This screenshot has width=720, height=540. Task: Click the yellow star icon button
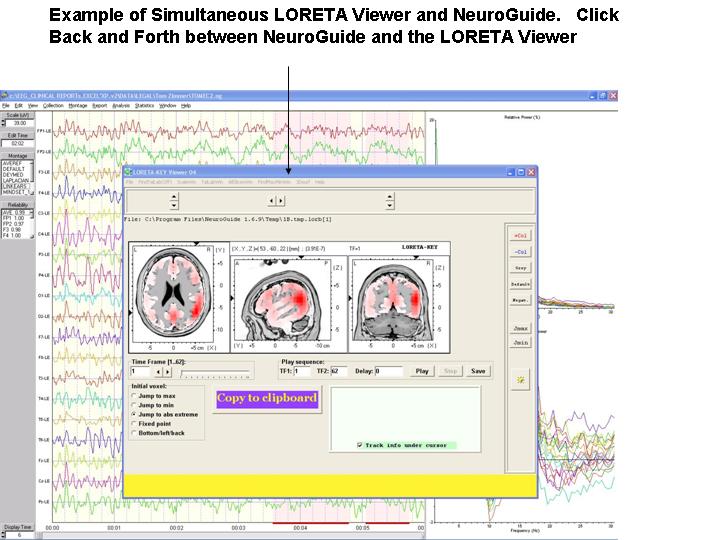(520, 380)
